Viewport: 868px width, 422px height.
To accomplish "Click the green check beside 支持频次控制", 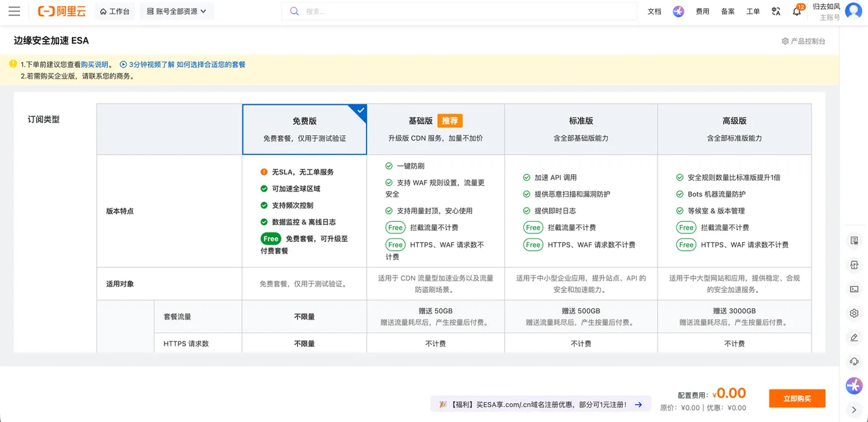I will coord(264,205).
